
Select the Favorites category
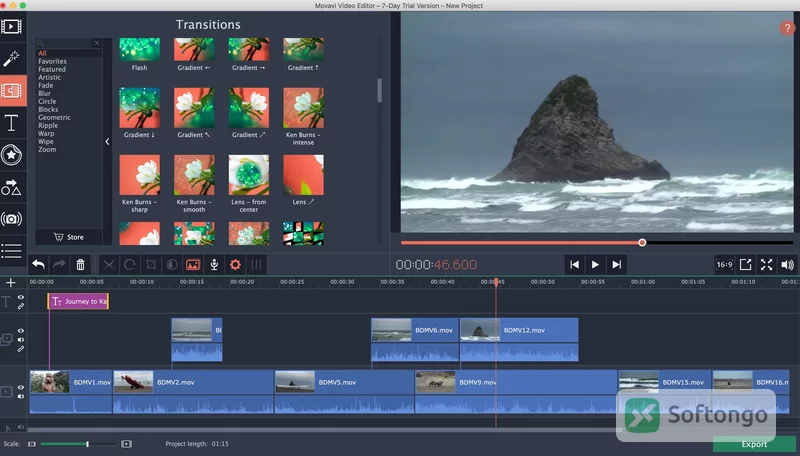pyautogui.click(x=53, y=61)
